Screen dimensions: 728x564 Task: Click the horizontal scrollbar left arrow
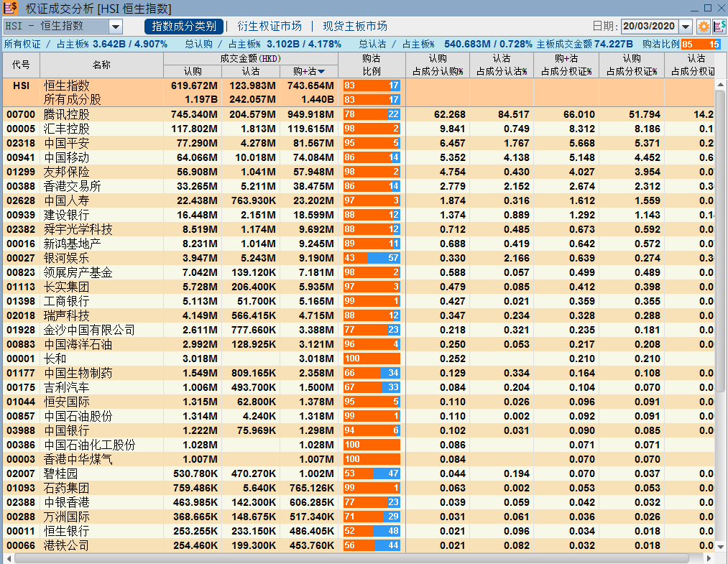click(9, 558)
